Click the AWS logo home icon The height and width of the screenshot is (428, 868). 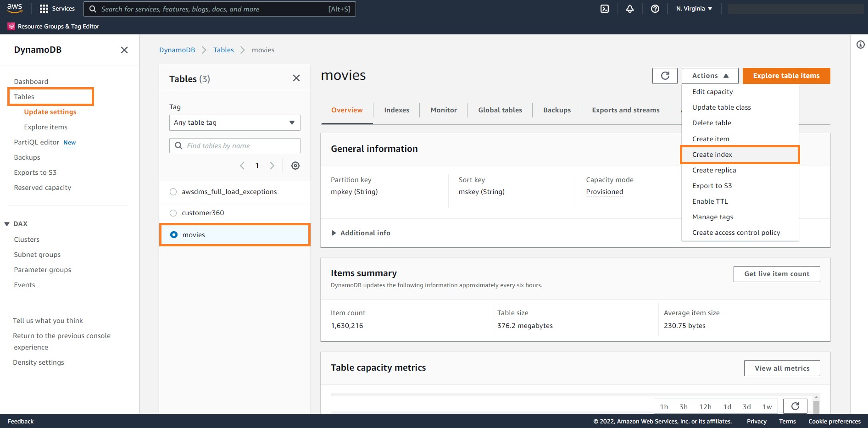tap(15, 8)
